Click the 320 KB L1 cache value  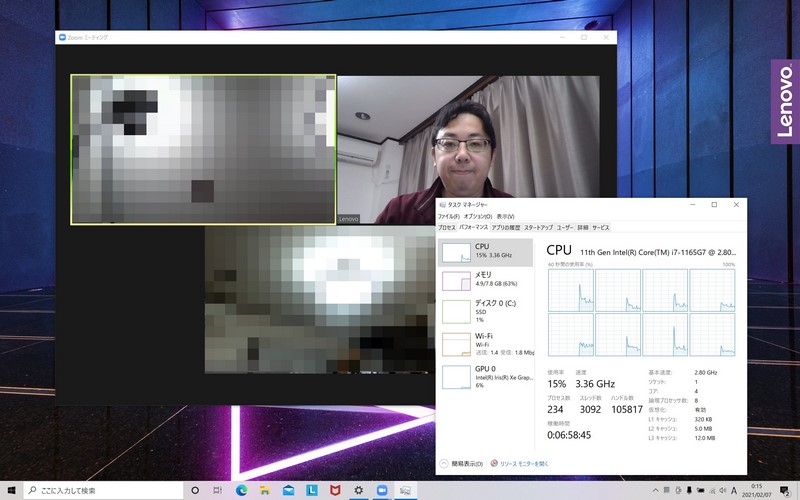[703, 419]
